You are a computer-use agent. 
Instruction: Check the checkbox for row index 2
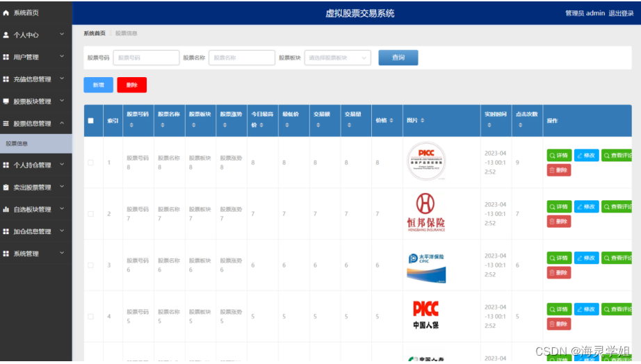[x=91, y=214]
